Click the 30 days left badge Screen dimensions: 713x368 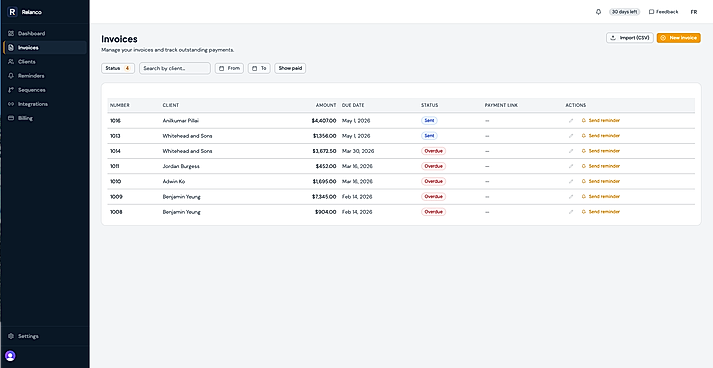[624, 12]
